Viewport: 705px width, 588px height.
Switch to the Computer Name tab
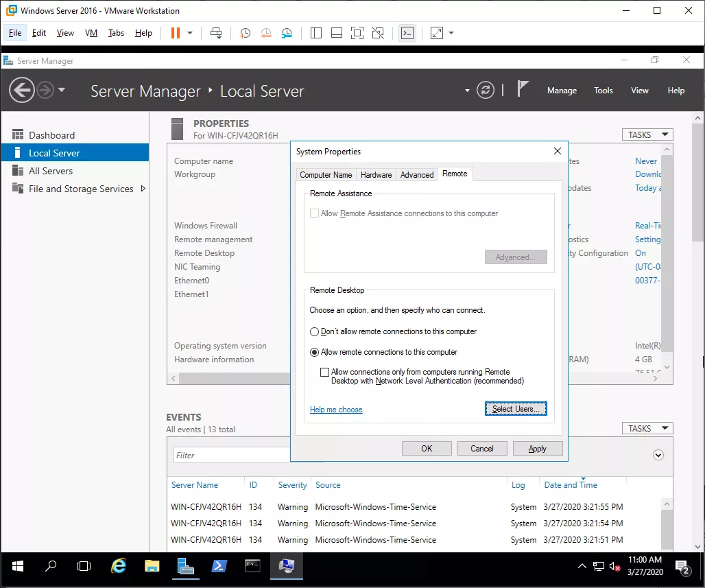[326, 174]
